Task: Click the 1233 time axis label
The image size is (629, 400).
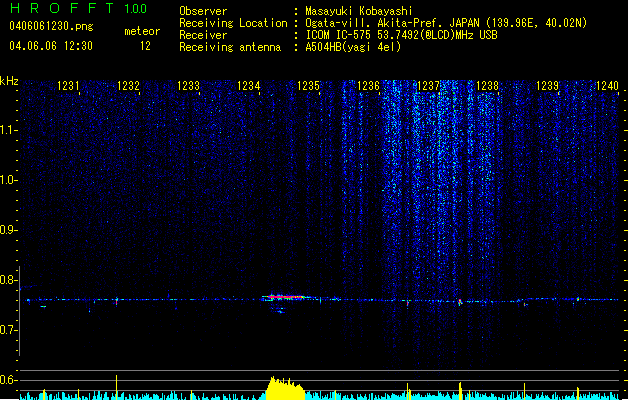Action: point(189,85)
